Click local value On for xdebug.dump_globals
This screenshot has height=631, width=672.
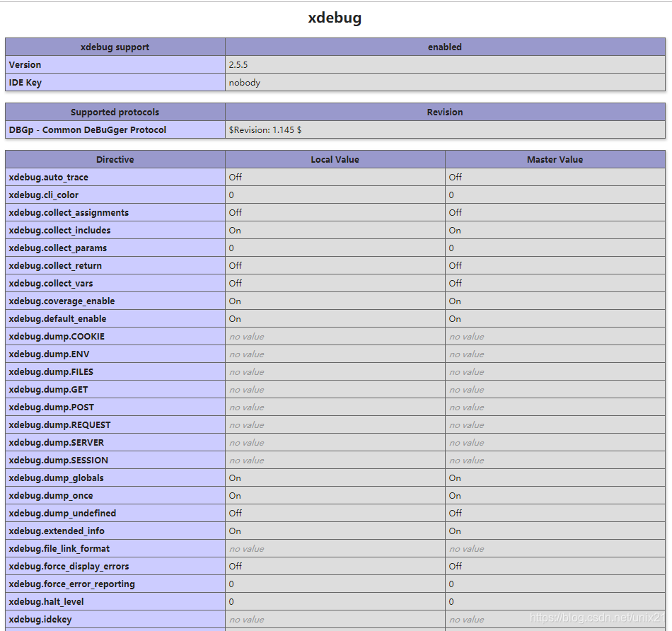(x=235, y=478)
